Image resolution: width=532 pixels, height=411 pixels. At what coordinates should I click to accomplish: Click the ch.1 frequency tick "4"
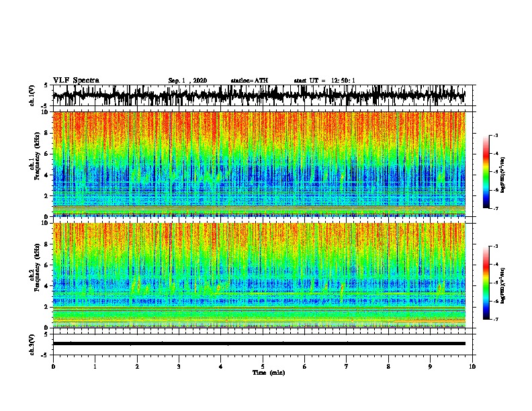pos(47,175)
